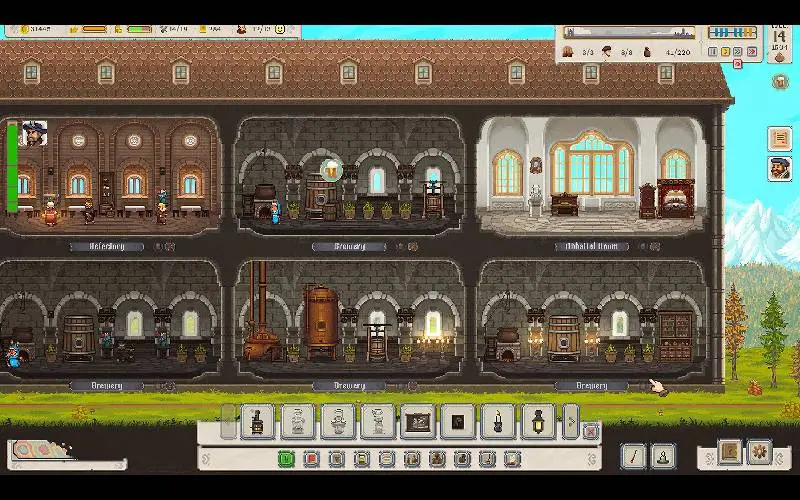The width and height of the screenshot is (800, 500).
Task: Pick the framed painting decoration
Action: [418, 422]
